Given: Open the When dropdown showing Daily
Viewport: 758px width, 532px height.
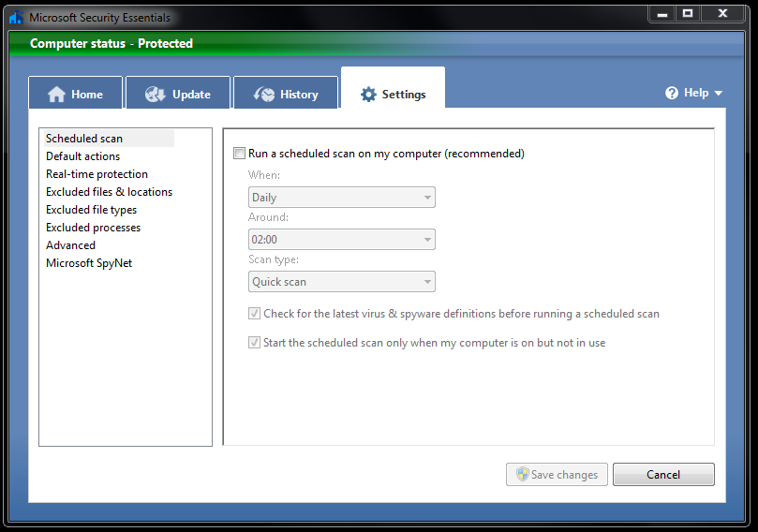Looking at the screenshot, I should pyautogui.click(x=342, y=197).
